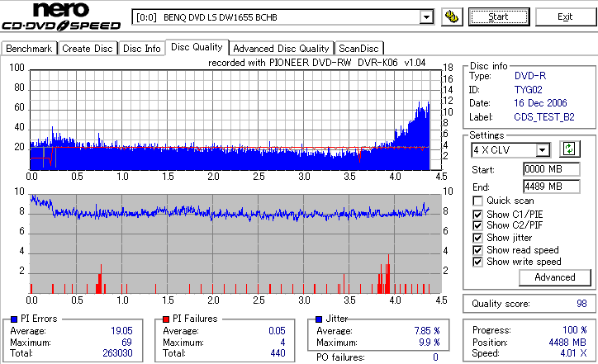Click the disc ID TYG02
Image resolution: width=598 pixels, height=364 pixels.
(x=529, y=90)
